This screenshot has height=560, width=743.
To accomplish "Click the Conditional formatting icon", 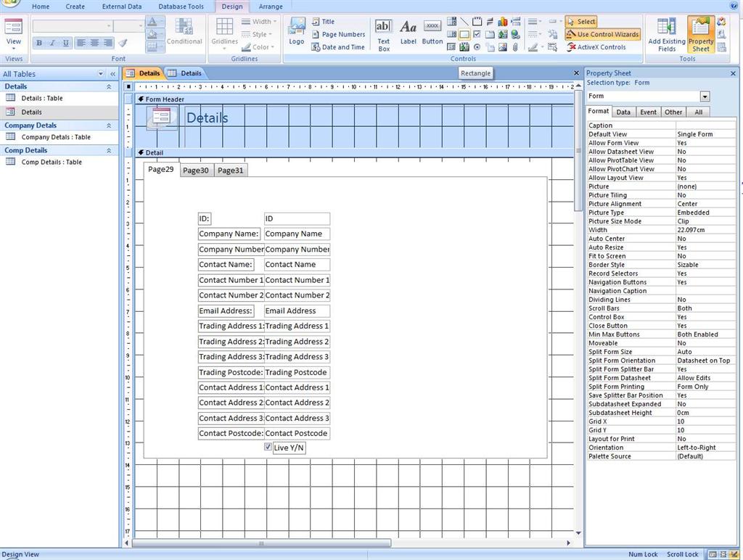I will [184, 31].
